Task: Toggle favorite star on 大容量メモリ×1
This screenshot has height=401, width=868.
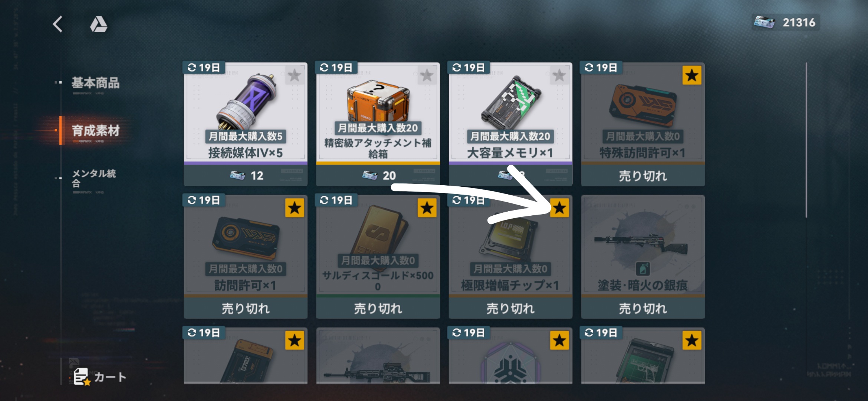Action: point(559,75)
